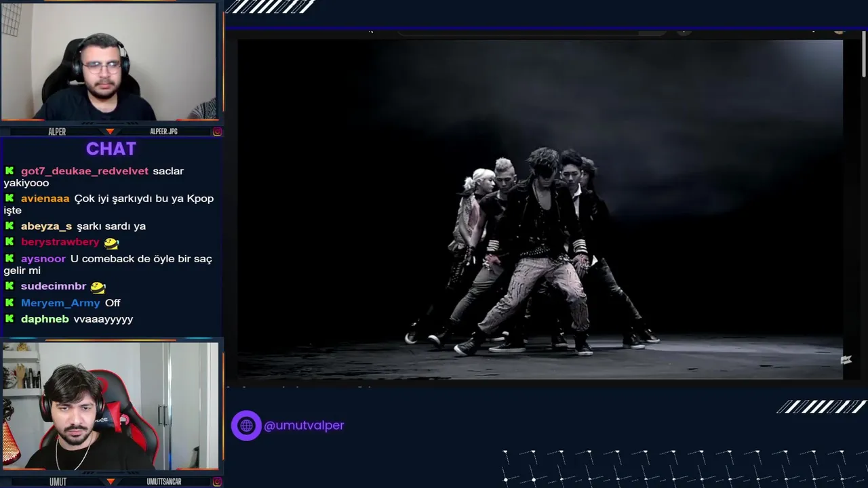Image resolution: width=868 pixels, height=488 pixels.
Task: Click the Kick badge before berystrawbery
Action: [9, 242]
